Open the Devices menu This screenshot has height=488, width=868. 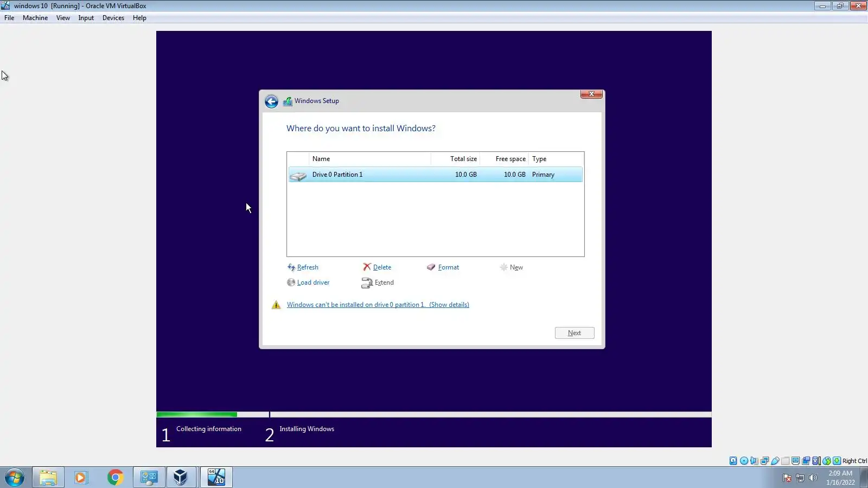click(113, 18)
